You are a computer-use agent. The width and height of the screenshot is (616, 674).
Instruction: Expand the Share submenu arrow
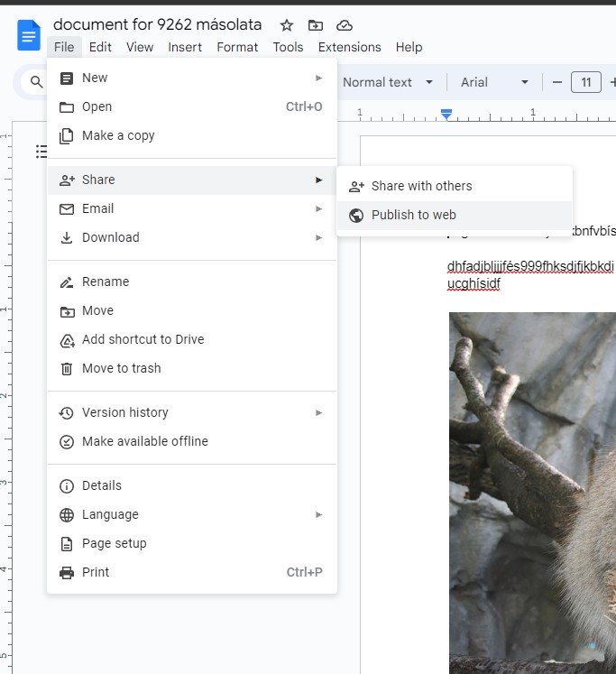pos(318,180)
